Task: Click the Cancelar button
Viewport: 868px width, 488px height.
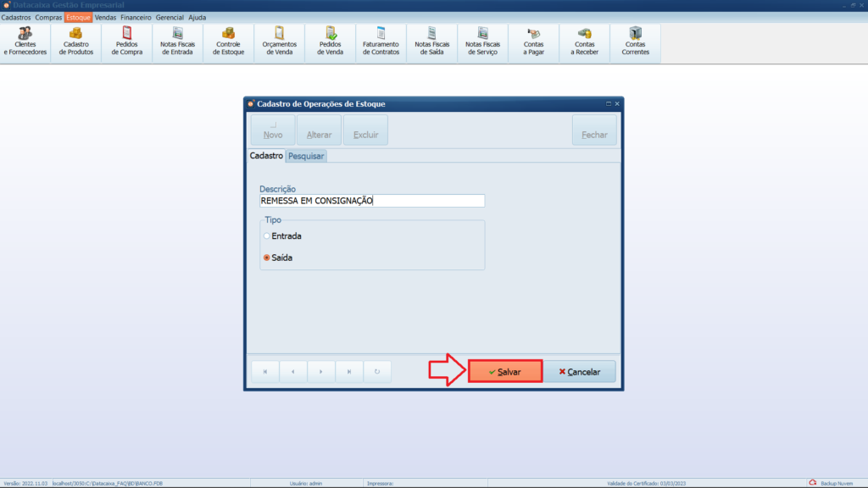Action: click(580, 372)
